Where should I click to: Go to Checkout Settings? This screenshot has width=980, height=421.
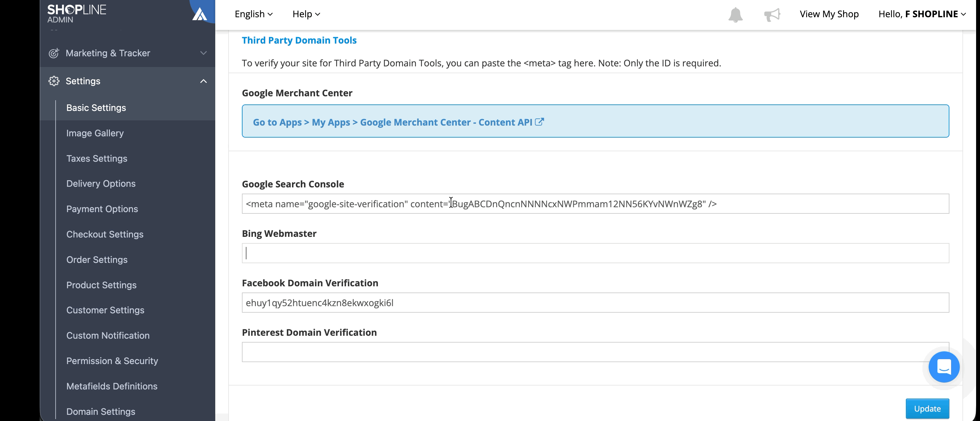coord(105,234)
